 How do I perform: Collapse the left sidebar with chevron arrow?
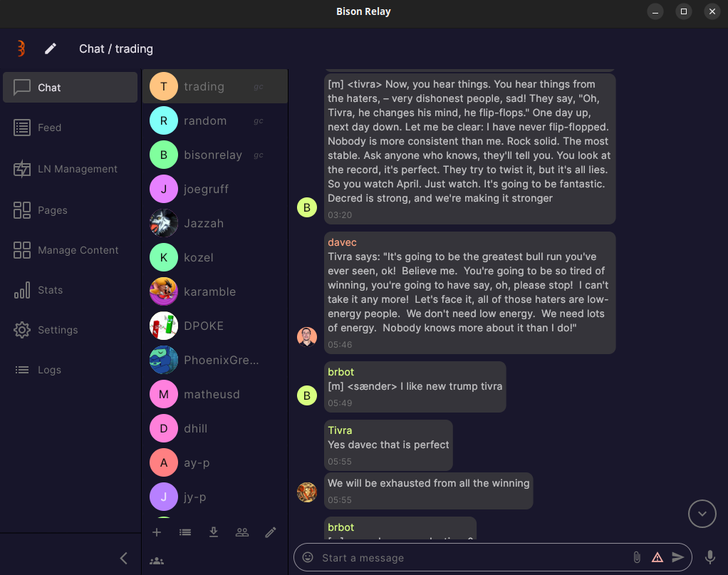(123, 558)
